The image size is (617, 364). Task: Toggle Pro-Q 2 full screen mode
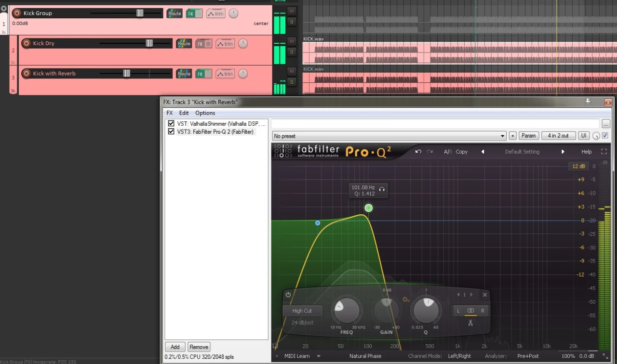coord(604,151)
